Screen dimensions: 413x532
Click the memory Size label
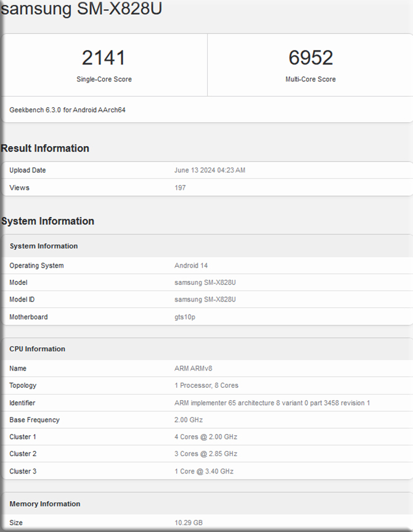(x=16, y=523)
